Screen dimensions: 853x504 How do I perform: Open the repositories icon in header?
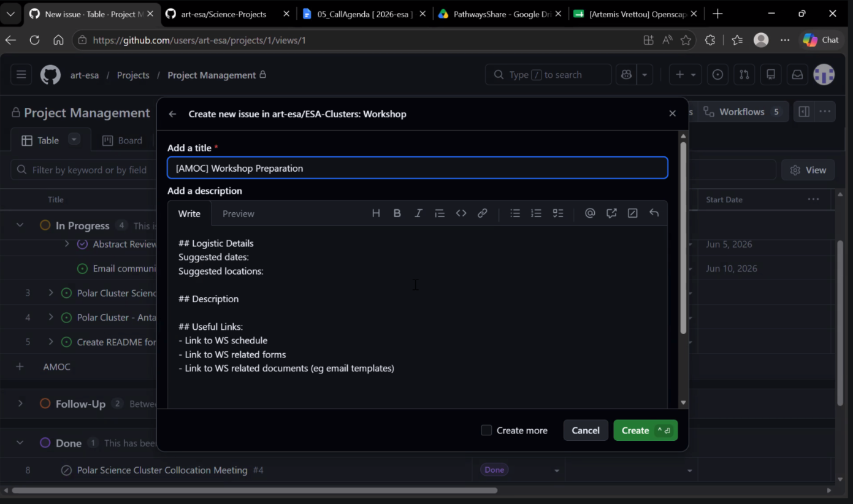[x=771, y=75]
